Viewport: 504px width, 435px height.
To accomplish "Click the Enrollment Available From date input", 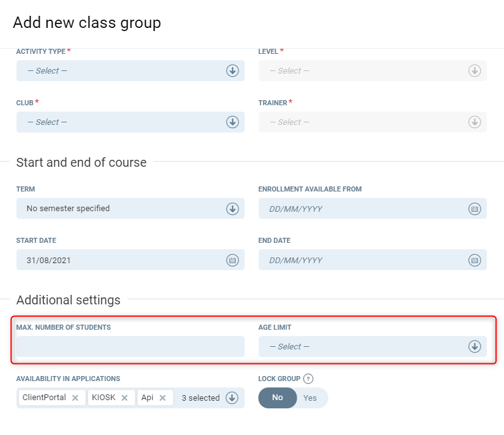I will click(x=361, y=209).
